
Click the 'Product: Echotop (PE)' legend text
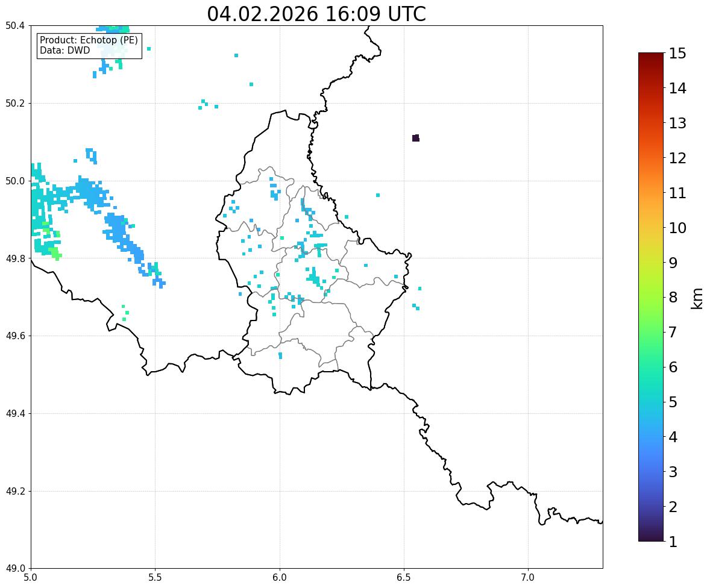click(x=89, y=40)
